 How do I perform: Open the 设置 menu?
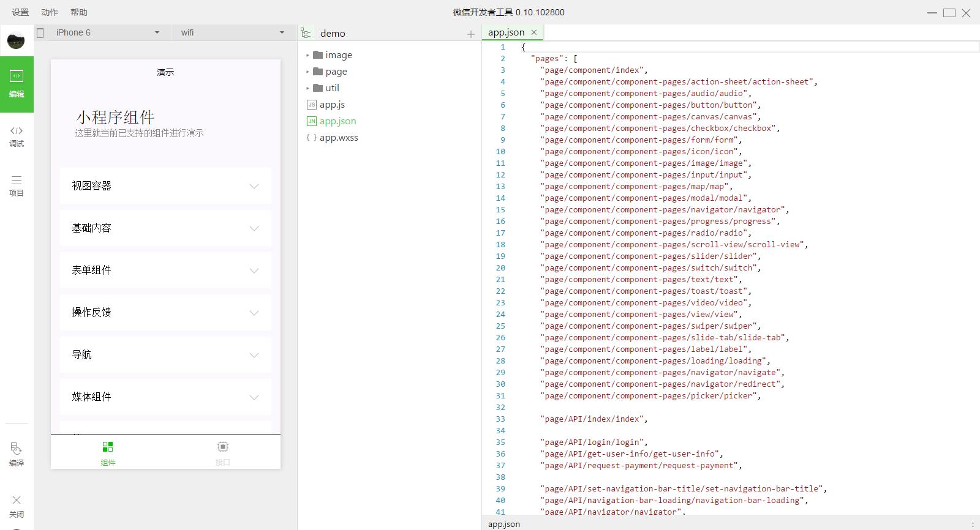point(20,12)
